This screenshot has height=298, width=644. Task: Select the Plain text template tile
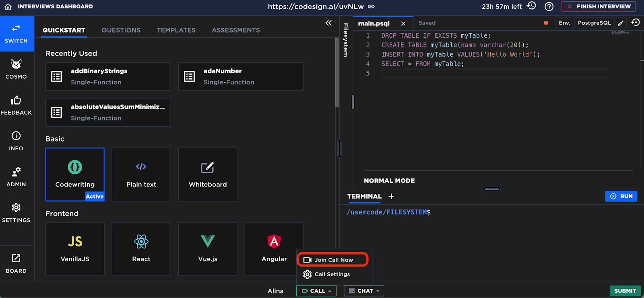pos(141,174)
